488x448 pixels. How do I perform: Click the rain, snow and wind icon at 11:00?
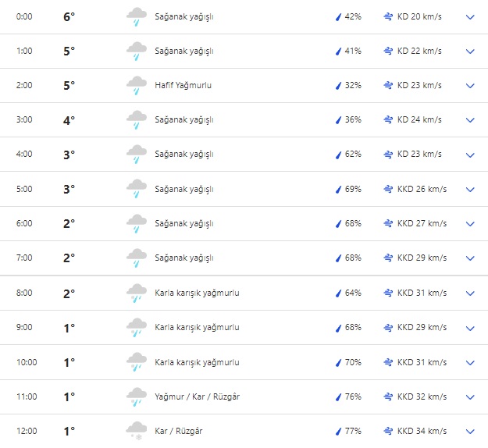pos(137,396)
